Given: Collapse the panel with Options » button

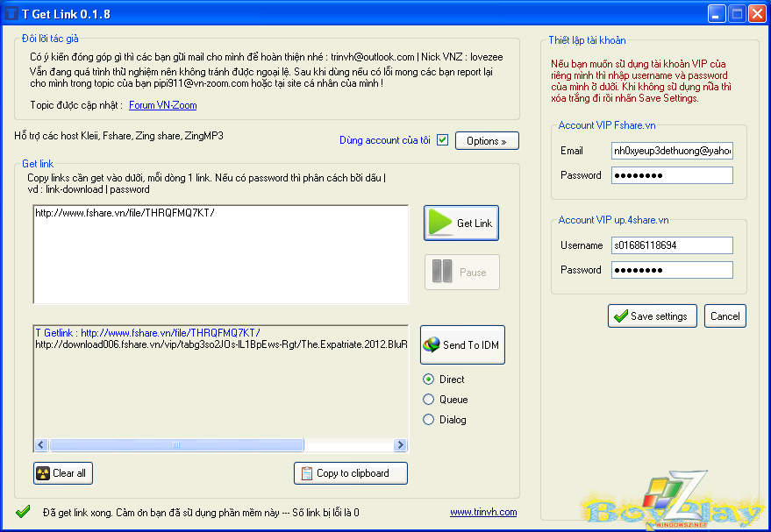Looking at the screenshot, I should pos(487,141).
